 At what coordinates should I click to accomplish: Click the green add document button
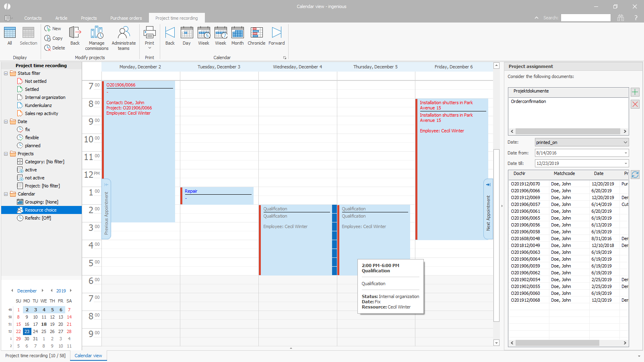click(635, 92)
